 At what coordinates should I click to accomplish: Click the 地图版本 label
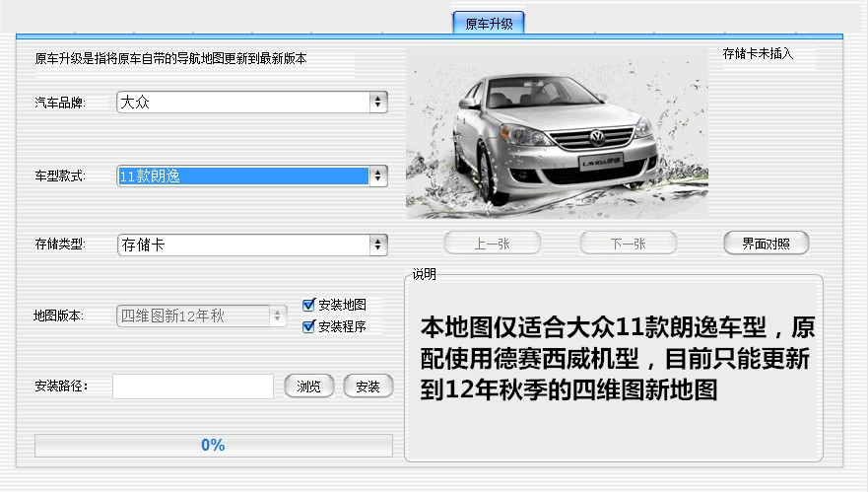pyautogui.click(x=58, y=316)
